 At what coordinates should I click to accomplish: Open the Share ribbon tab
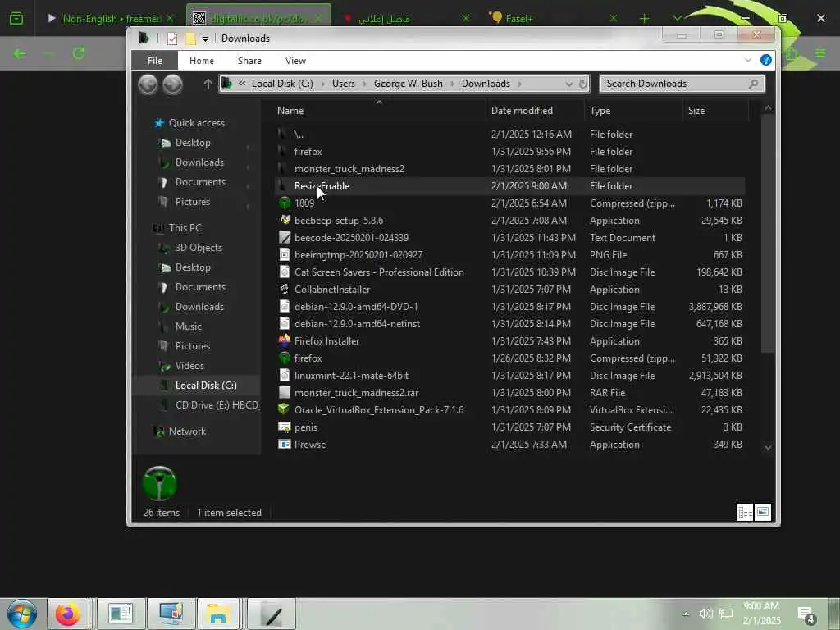tap(249, 61)
